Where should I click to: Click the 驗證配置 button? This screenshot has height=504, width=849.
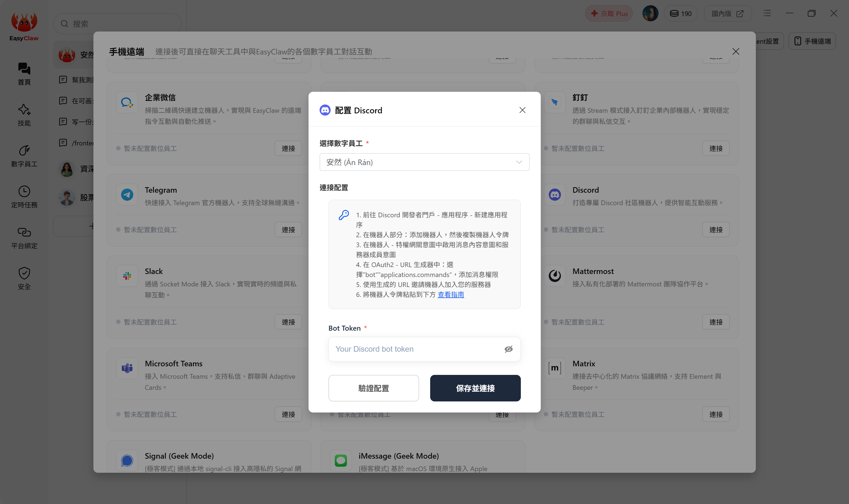click(373, 388)
